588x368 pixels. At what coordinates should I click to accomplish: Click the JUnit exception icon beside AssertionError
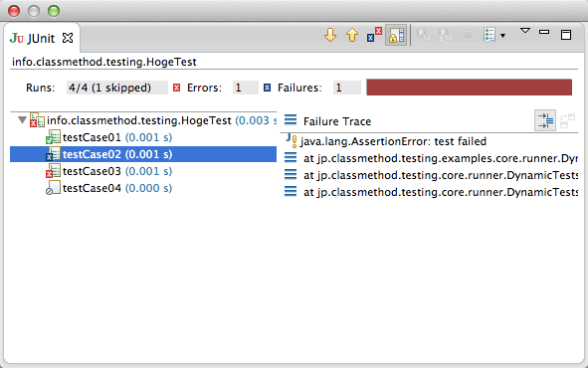coord(292,140)
